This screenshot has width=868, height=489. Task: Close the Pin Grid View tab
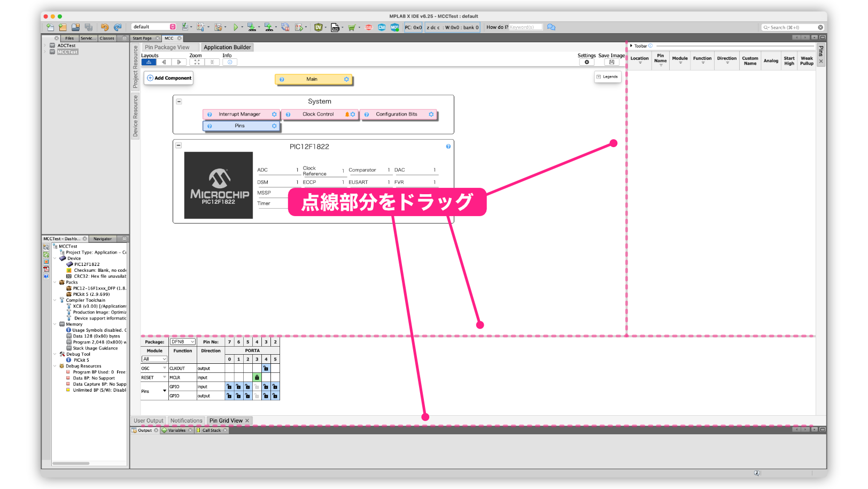247,421
